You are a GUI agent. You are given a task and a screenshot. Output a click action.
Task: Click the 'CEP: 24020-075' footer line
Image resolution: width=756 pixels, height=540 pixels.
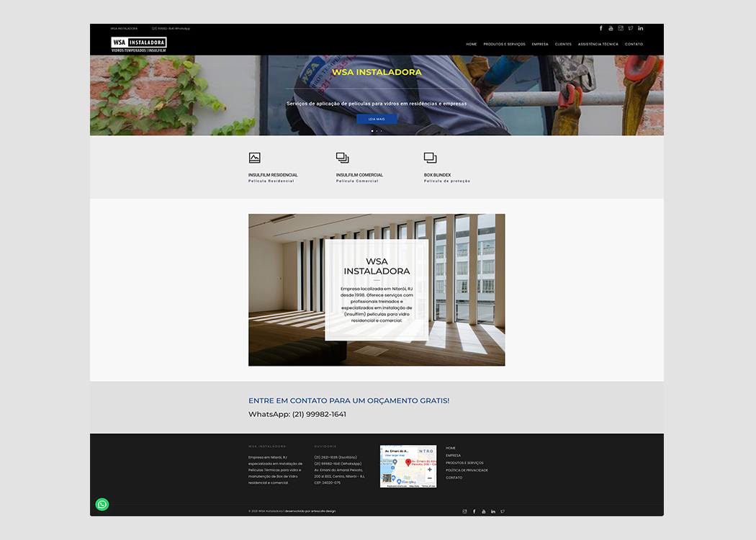328,482
